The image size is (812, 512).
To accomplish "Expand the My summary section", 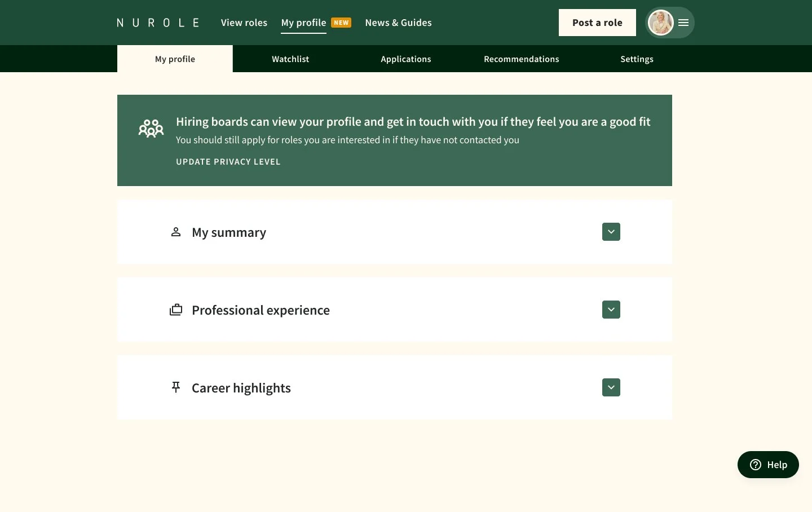I will (611, 232).
